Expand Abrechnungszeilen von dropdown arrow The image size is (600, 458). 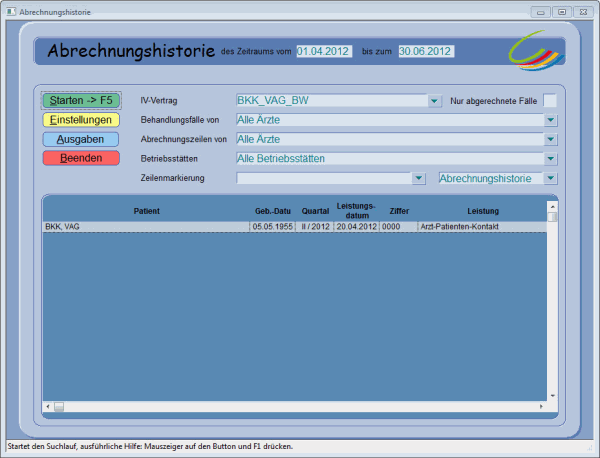coord(551,139)
